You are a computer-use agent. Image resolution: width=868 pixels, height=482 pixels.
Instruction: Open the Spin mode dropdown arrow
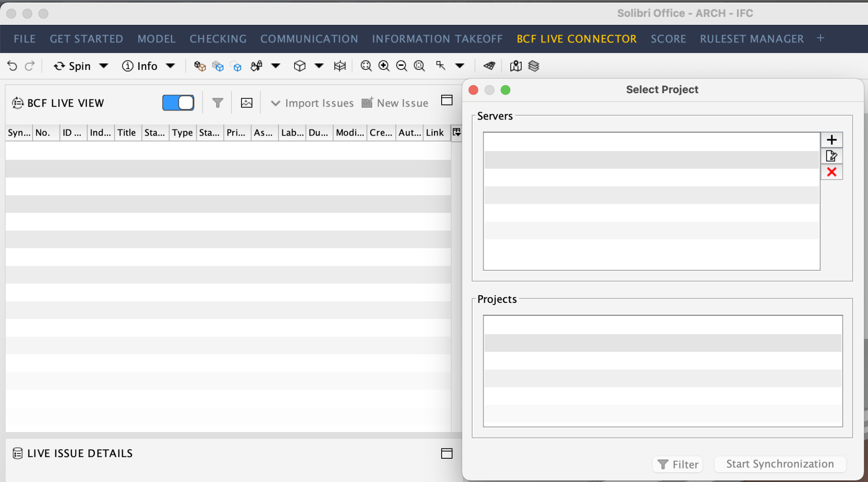(104, 66)
